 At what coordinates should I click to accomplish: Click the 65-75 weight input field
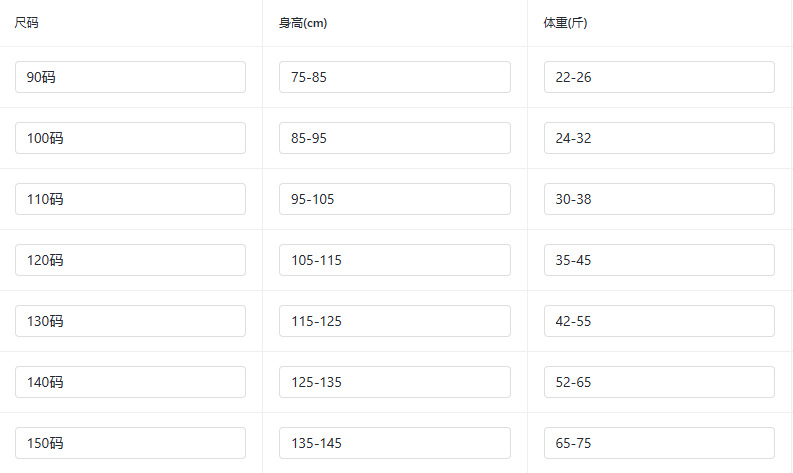tap(659, 443)
